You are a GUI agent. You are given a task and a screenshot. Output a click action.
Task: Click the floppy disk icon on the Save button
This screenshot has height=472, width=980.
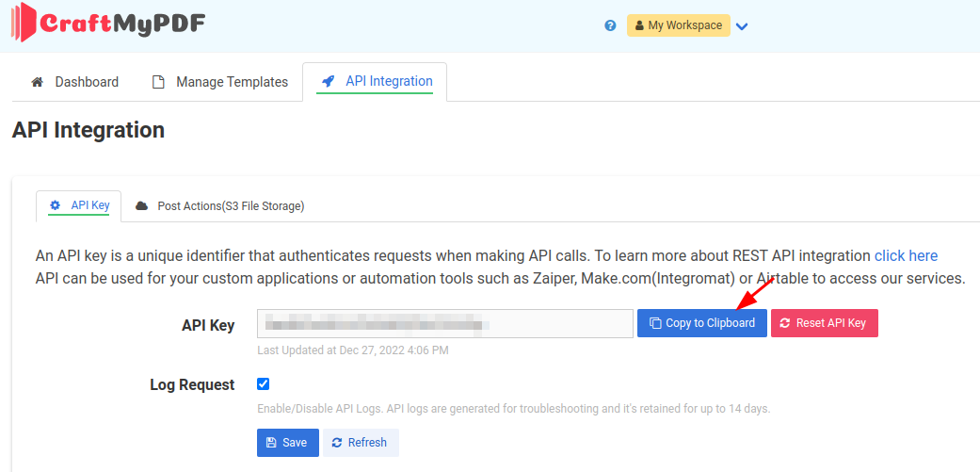pos(271,443)
